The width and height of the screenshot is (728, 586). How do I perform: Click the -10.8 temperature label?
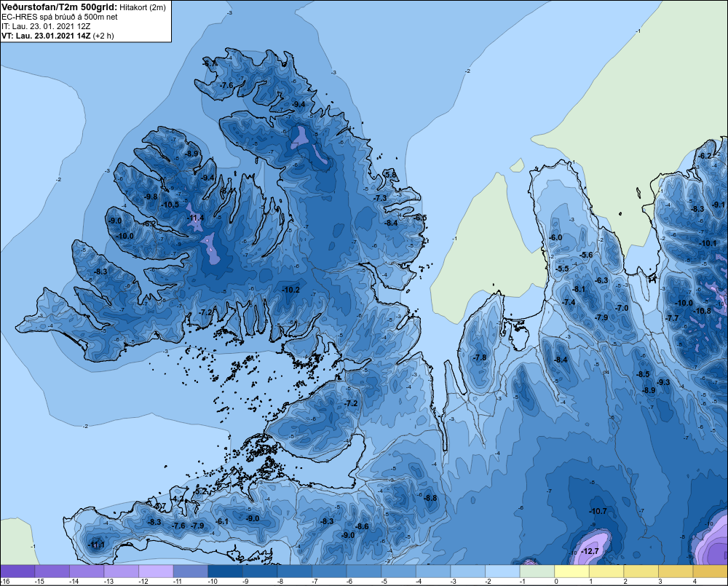702,311
